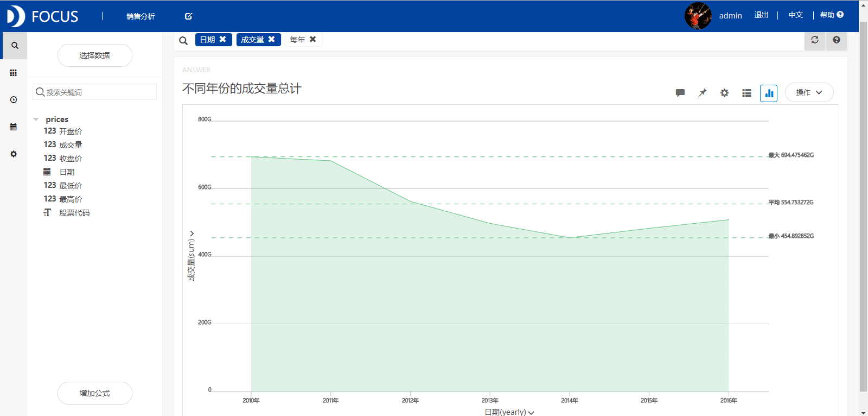The height and width of the screenshot is (416, 868).
Task: Click the 平均 554.753272G reference label
Action: coord(791,203)
